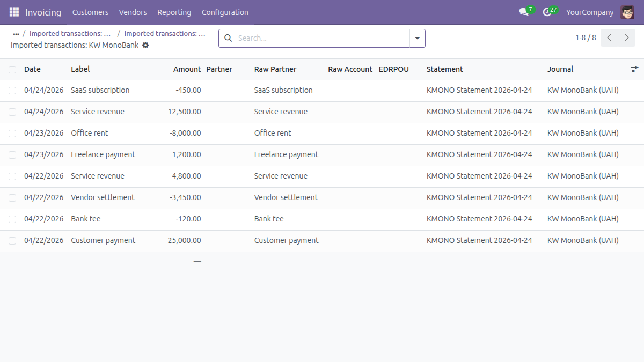644x362 pixels.
Task: Open second Imported transactions breadcrumb link
Action: 165,33
